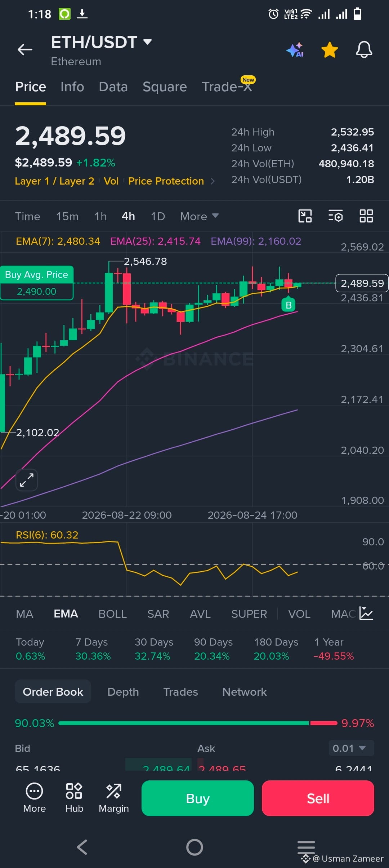Image resolution: width=389 pixels, height=868 pixels.
Task: Expand the More intervals dropdown
Action: pyautogui.click(x=199, y=216)
